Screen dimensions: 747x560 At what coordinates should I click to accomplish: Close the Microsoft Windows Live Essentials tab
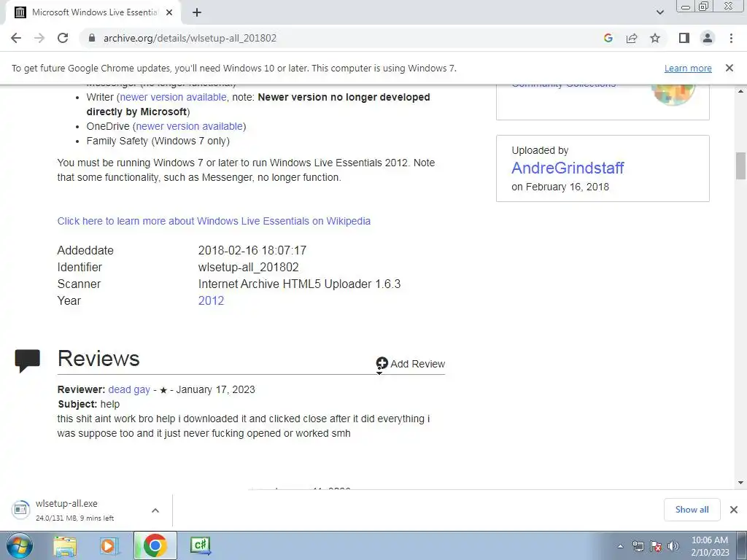click(x=169, y=12)
